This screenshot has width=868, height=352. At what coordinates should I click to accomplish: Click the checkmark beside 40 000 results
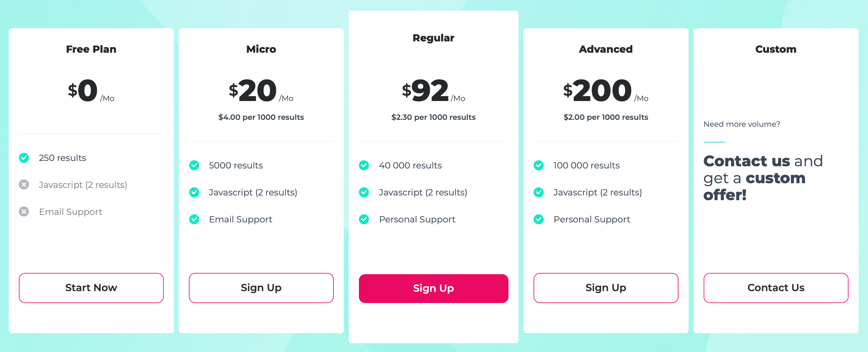[x=364, y=165]
